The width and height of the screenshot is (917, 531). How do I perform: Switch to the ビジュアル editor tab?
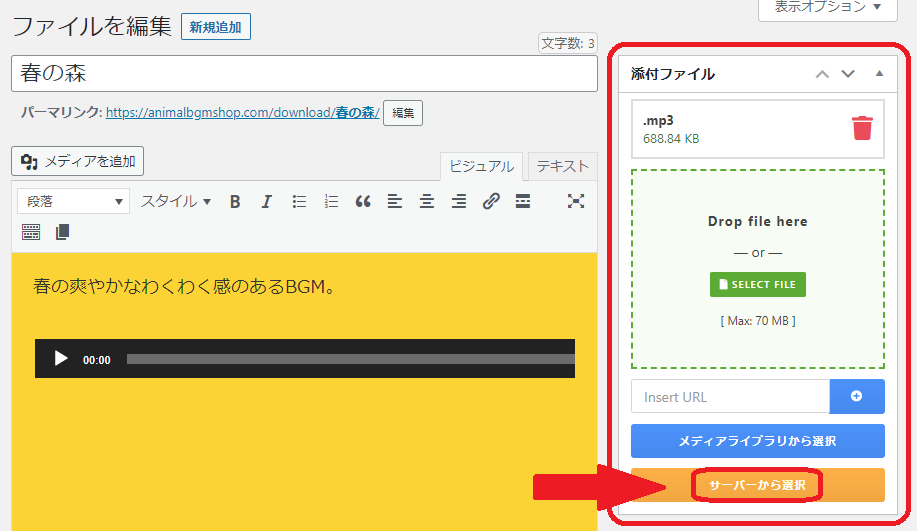point(481,166)
